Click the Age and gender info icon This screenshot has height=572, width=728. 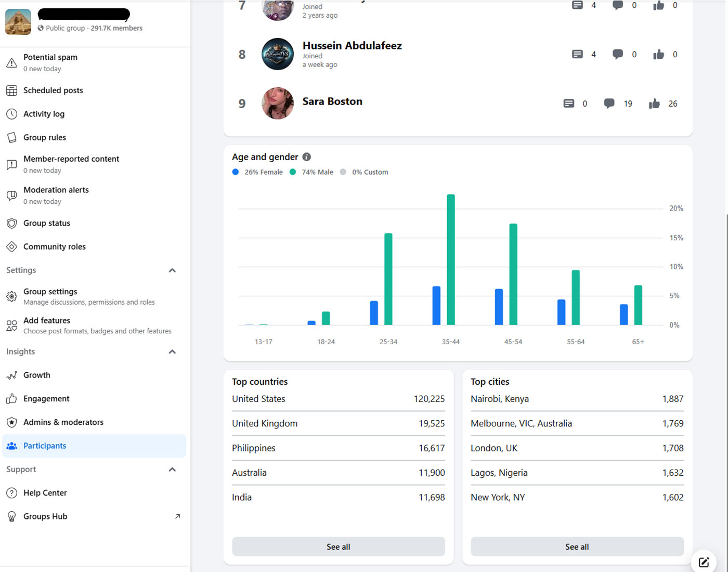click(x=307, y=157)
